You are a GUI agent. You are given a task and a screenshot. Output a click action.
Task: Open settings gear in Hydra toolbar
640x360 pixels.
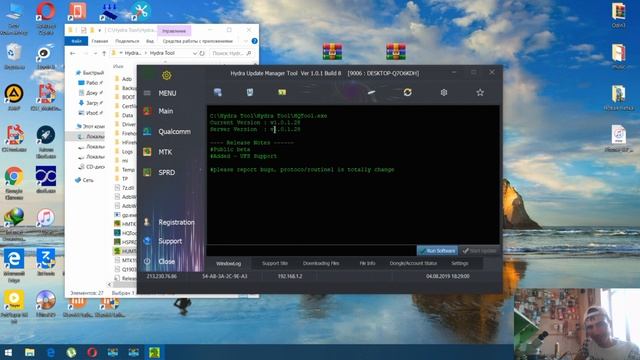[x=444, y=93]
